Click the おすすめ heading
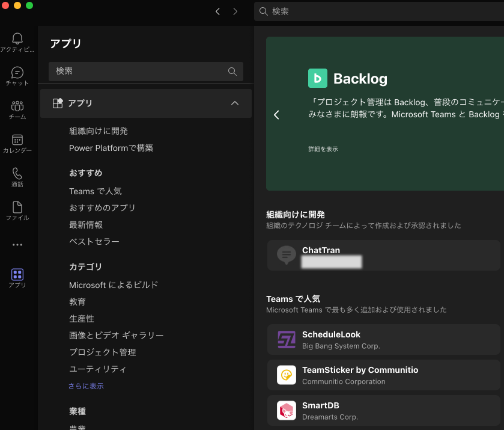This screenshot has width=504, height=430. (86, 173)
